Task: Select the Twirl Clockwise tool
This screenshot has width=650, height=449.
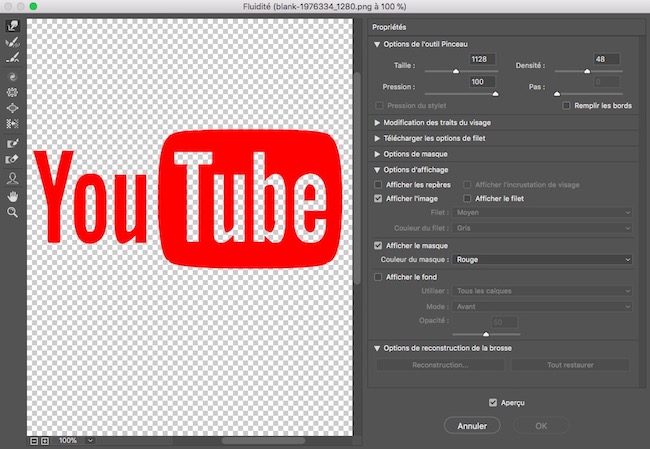Action: point(12,77)
